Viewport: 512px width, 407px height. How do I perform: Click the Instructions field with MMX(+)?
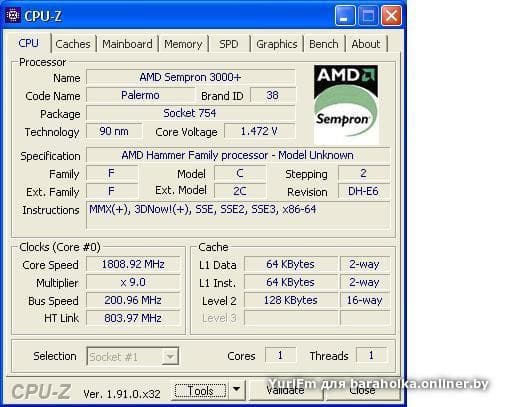pos(238,215)
